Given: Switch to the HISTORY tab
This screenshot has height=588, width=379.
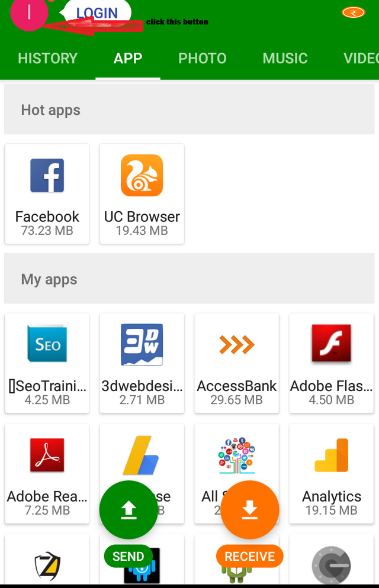Looking at the screenshot, I should coord(48,59).
